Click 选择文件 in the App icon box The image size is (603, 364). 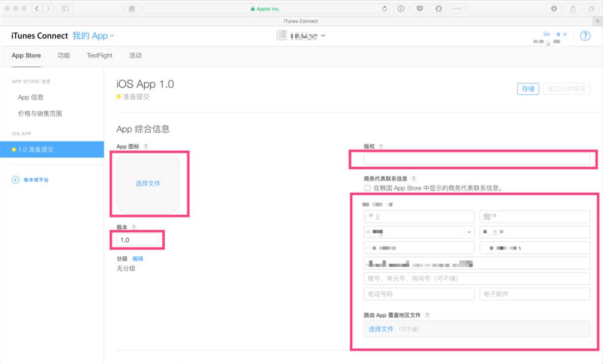148,183
